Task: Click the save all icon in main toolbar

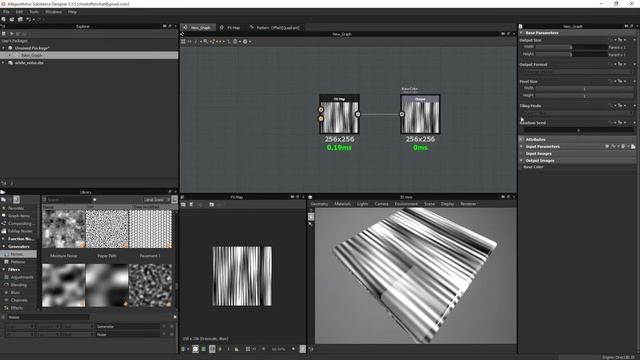Action: 20,19
